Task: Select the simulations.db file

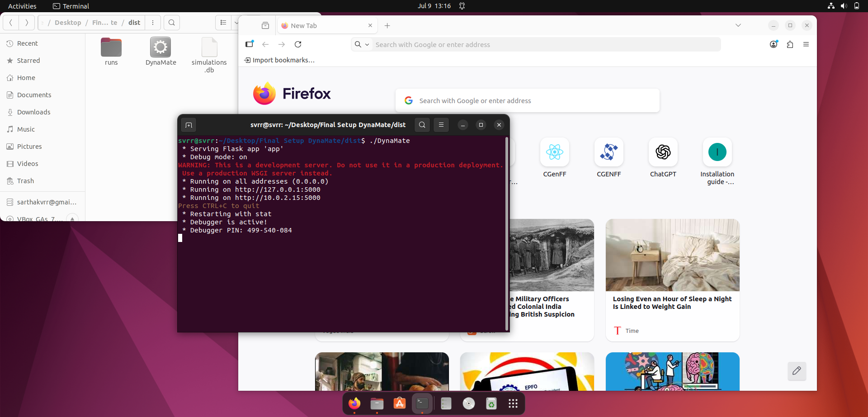Action: (209, 55)
